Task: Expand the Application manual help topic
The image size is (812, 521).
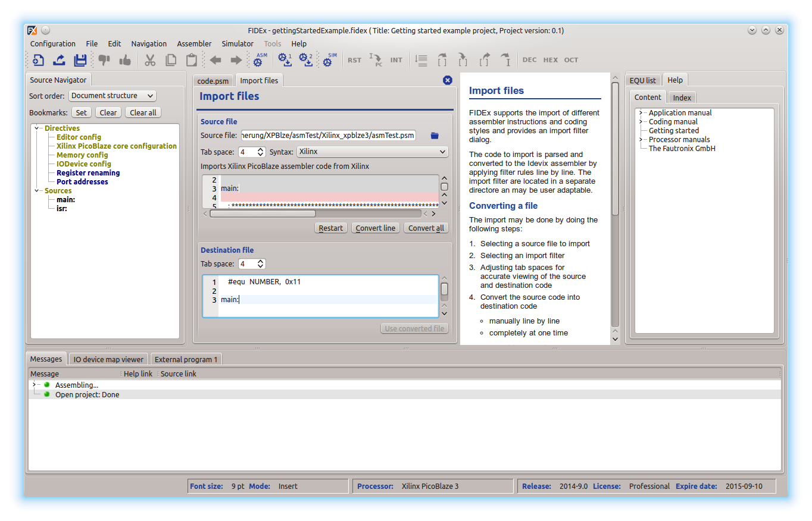Action: pyautogui.click(x=641, y=113)
